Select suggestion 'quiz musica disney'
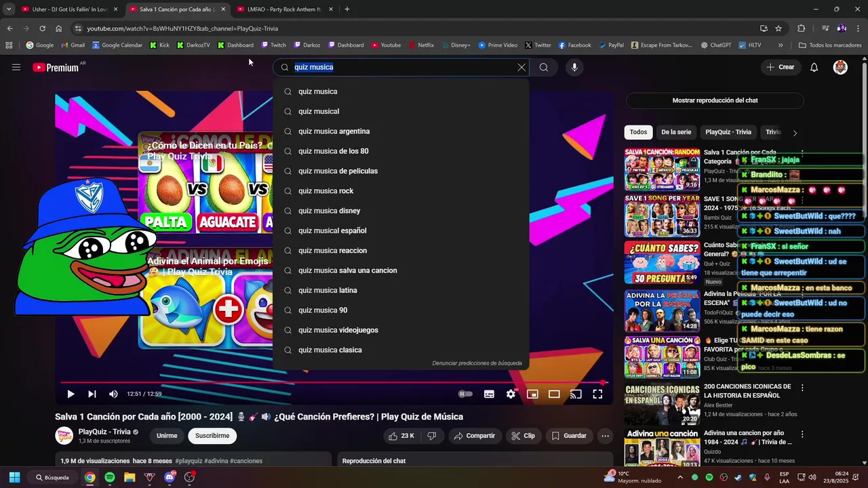The image size is (868, 488). [401, 211]
